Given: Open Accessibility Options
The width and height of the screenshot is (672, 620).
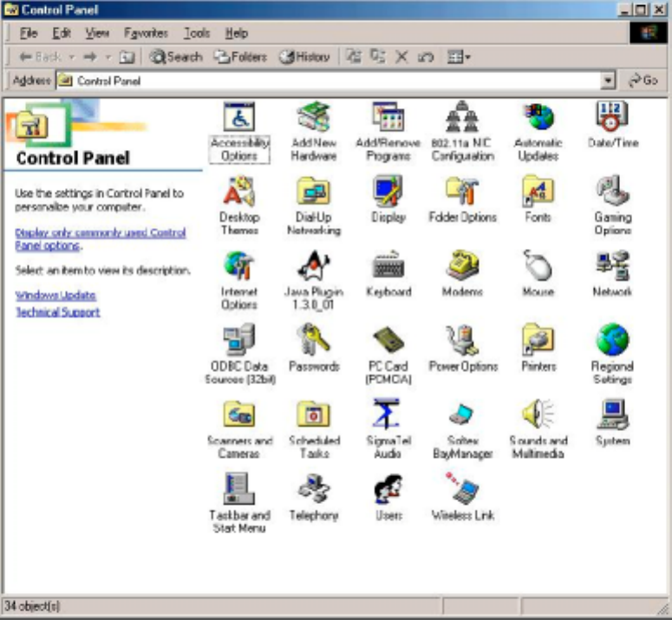Looking at the screenshot, I should pos(239,132).
